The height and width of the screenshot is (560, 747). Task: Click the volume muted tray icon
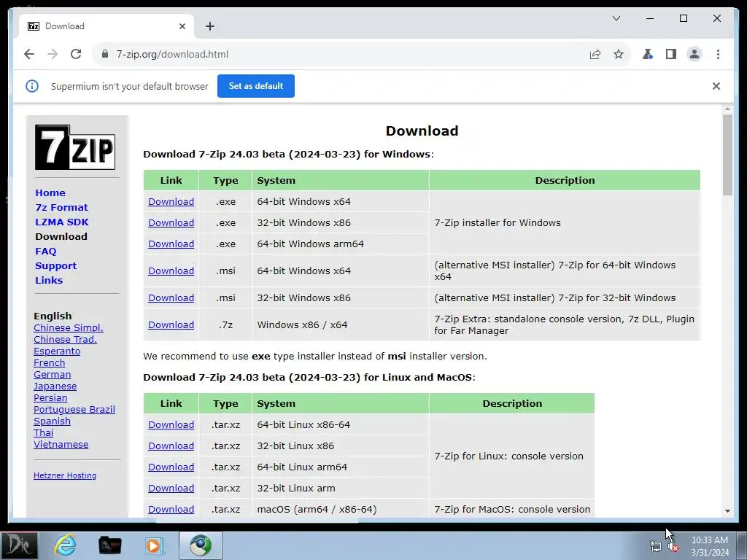(673, 547)
